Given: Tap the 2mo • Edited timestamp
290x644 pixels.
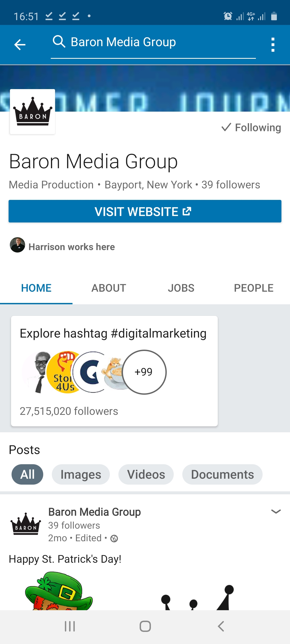Looking at the screenshot, I should point(75,538).
